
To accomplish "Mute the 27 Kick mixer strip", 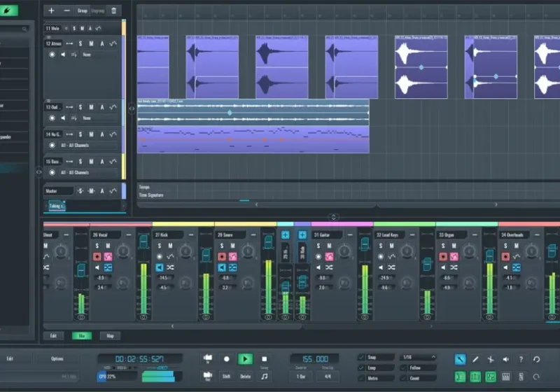I will 170,246.
